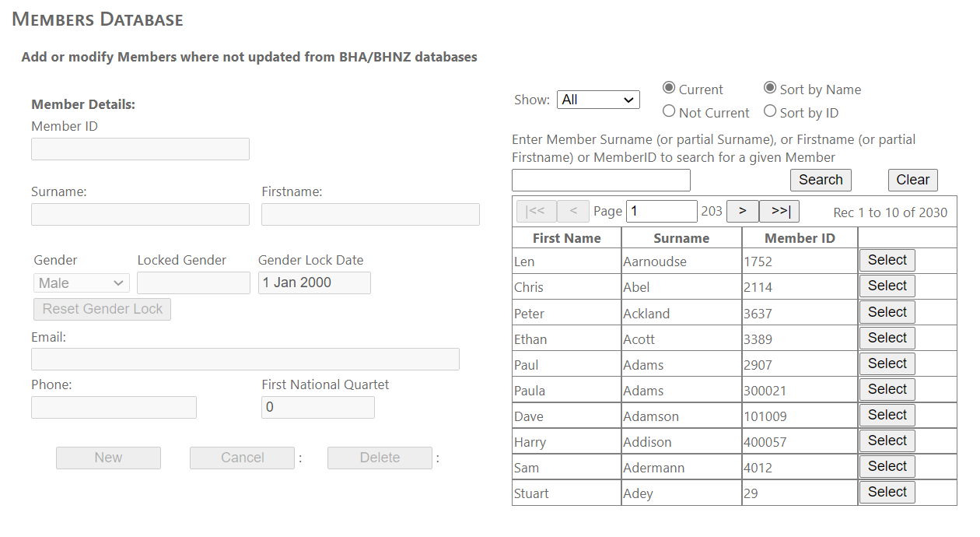Clear the member search
This screenshot has height=537, width=980.
point(912,180)
